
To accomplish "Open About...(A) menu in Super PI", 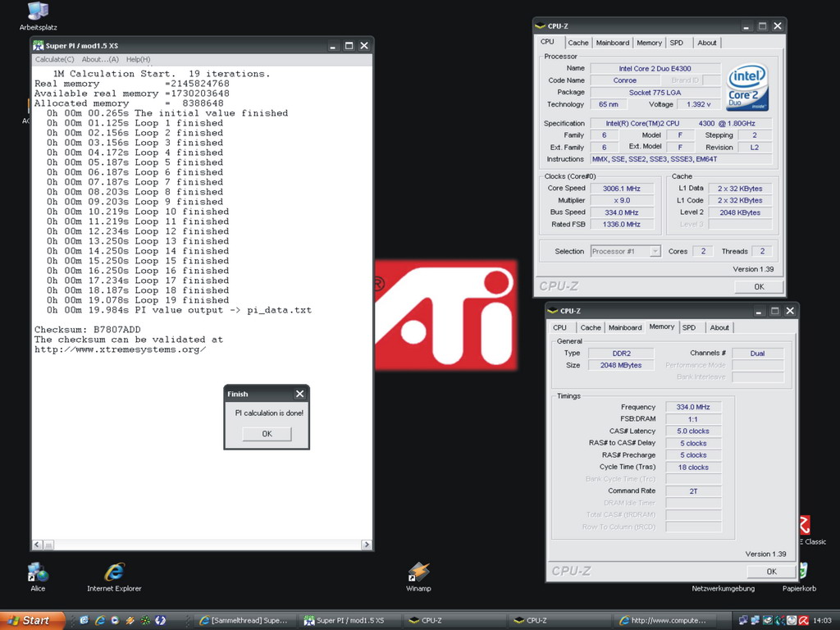I will 100,59.
